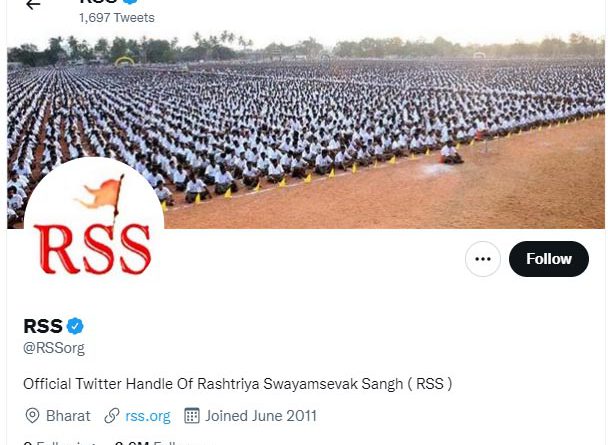Click the Joined June 2011 text

261,416
